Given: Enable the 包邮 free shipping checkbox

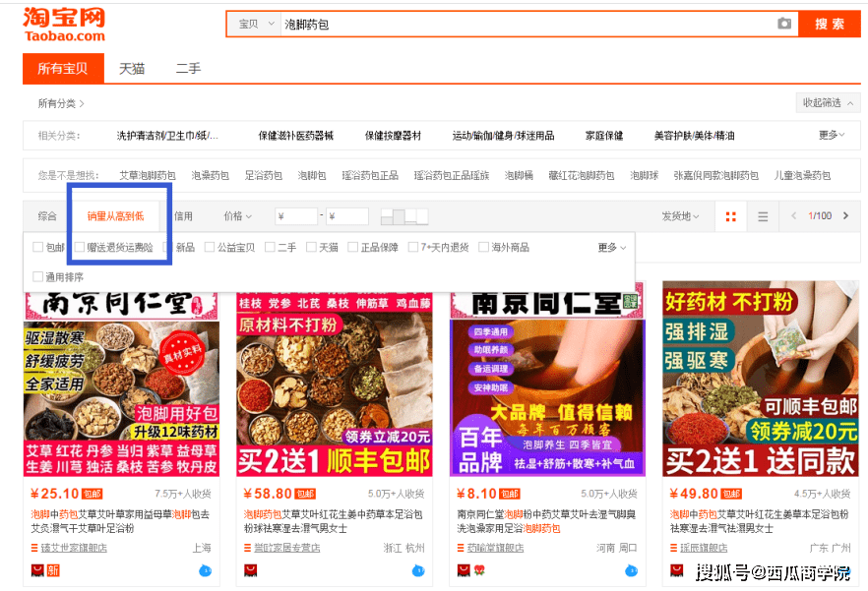Looking at the screenshot, I should pos(38,248).
